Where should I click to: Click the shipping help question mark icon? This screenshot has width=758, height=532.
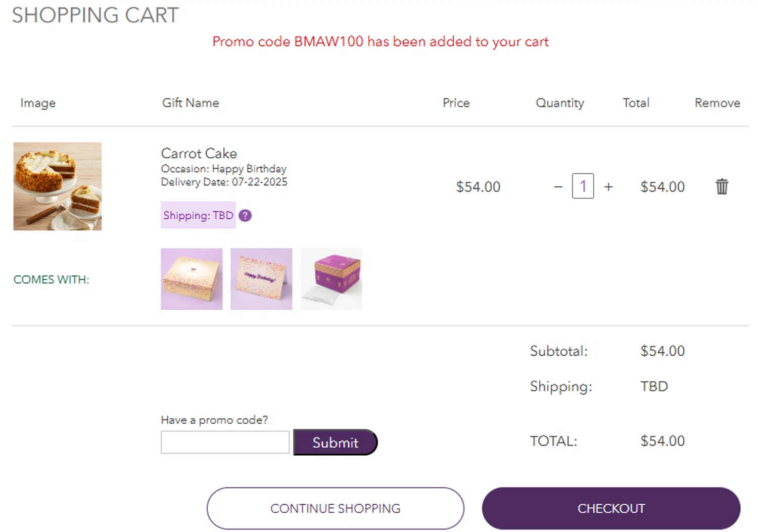tap(245, 216)
